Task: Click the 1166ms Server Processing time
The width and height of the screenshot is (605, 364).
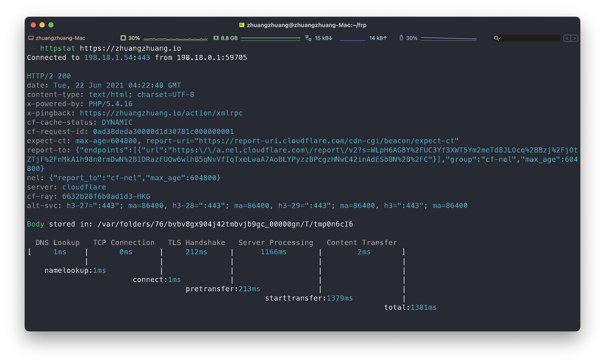Action: tap(273, 252)
